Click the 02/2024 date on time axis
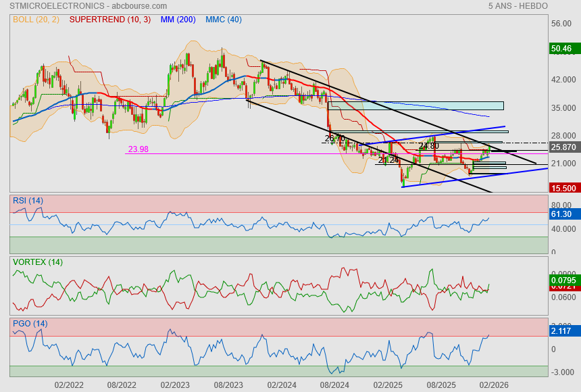The width and height of the screenshot is (581, 392). click(x=281, y=384)
